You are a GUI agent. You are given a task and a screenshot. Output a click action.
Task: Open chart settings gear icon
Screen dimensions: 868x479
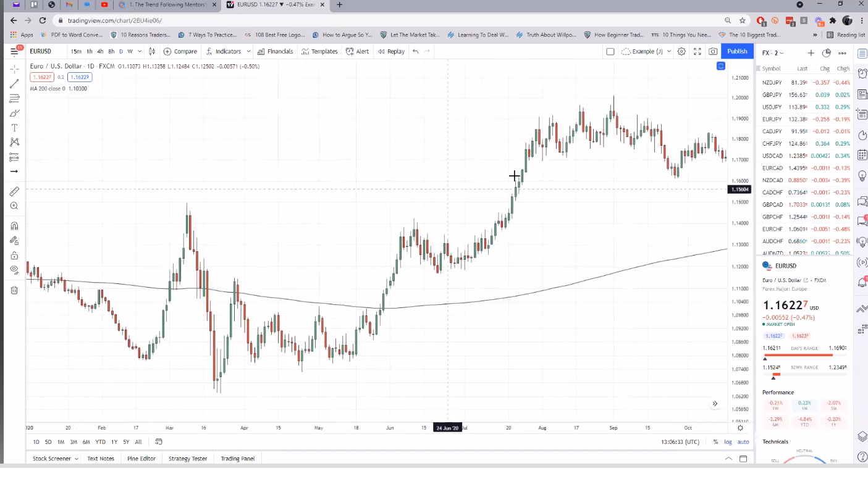tap(681, 51)
